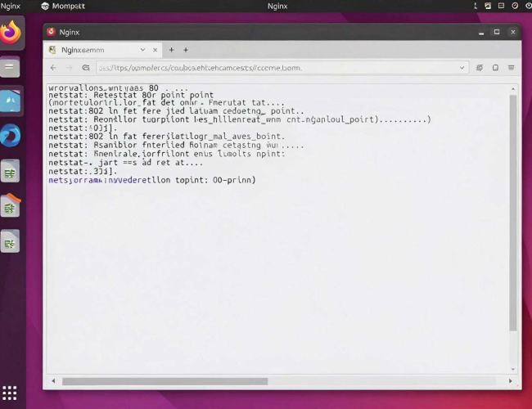Open Firefox from the dock

(11, 33)
